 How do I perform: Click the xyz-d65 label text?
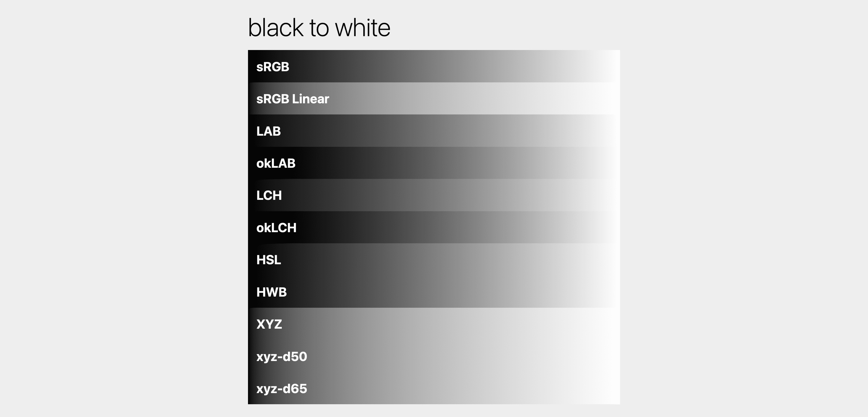[x=282, y=388]
